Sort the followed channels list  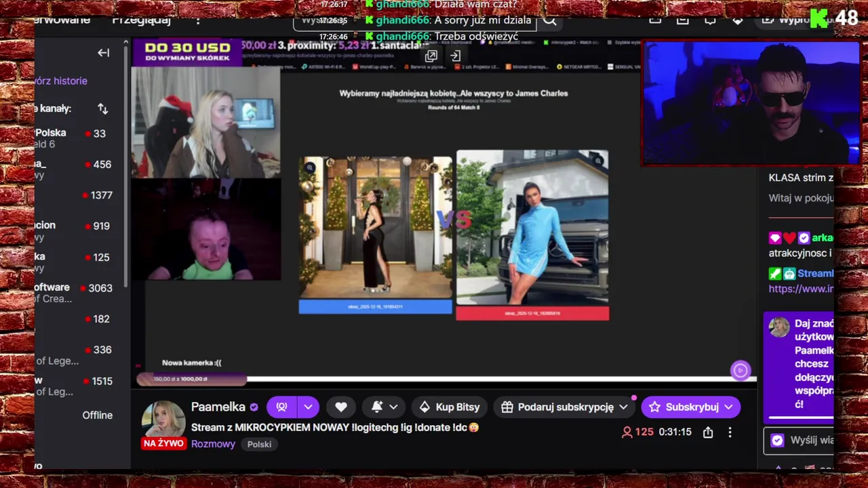102,108
